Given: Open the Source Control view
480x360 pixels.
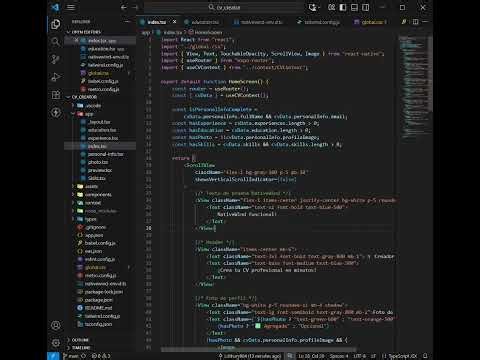Looking at the screenshot, I should click(56, 59).
